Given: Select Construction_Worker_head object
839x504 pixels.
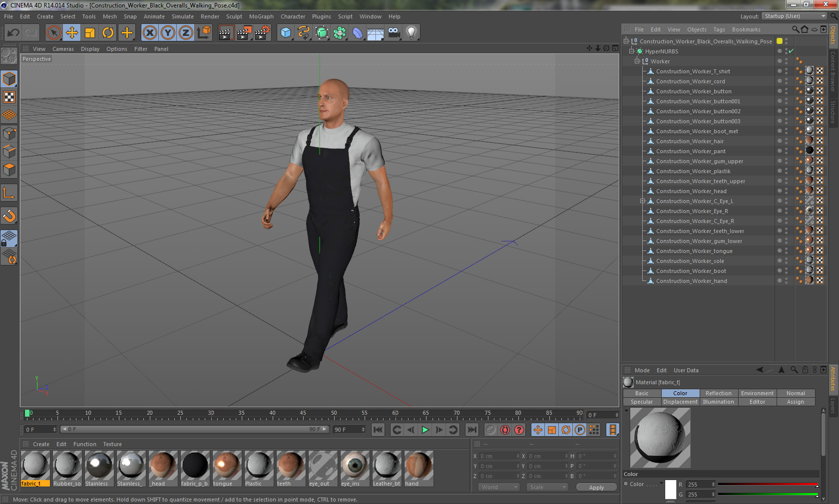Looking at the screenshot, I should pos(691,191).
